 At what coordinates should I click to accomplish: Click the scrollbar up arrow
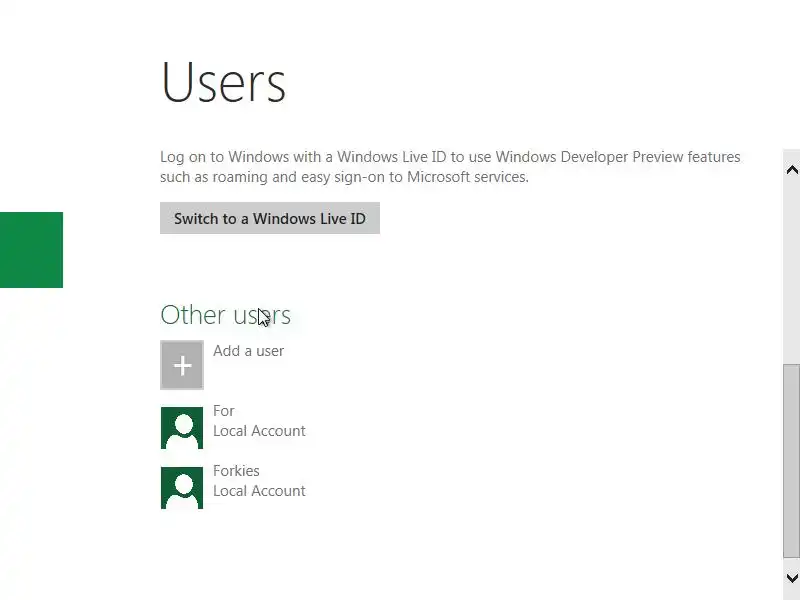(792, 170)
